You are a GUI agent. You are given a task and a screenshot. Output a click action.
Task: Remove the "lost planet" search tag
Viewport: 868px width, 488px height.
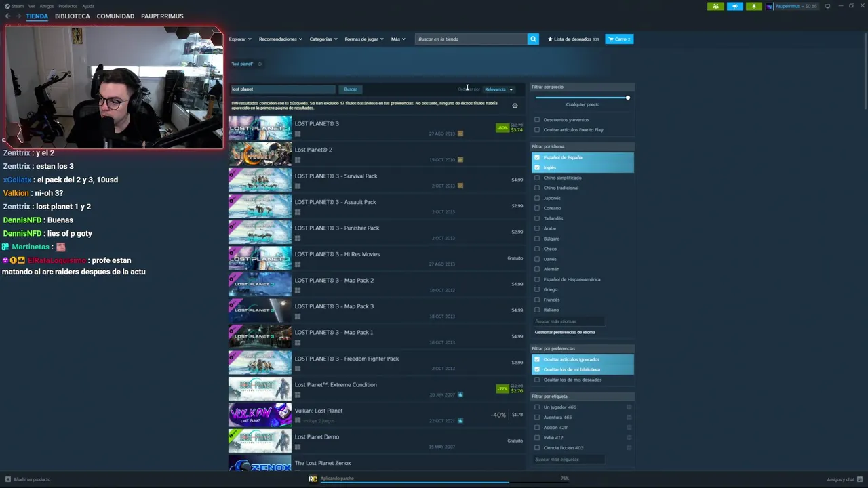click(260, 64)
